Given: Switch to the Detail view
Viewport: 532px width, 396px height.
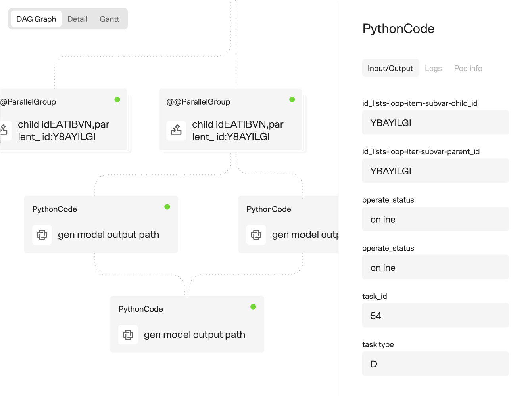Looking at the screenshot, I should 77,19.
